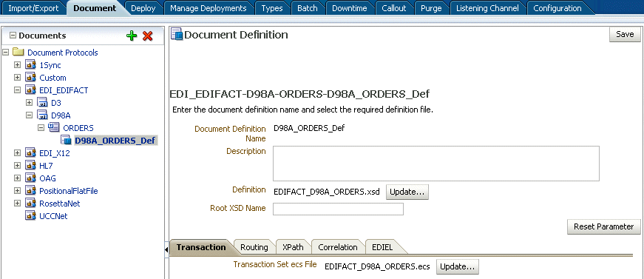644x279 pixels.
Task: Expand the D3 tree node
Action: pos(29,103)
